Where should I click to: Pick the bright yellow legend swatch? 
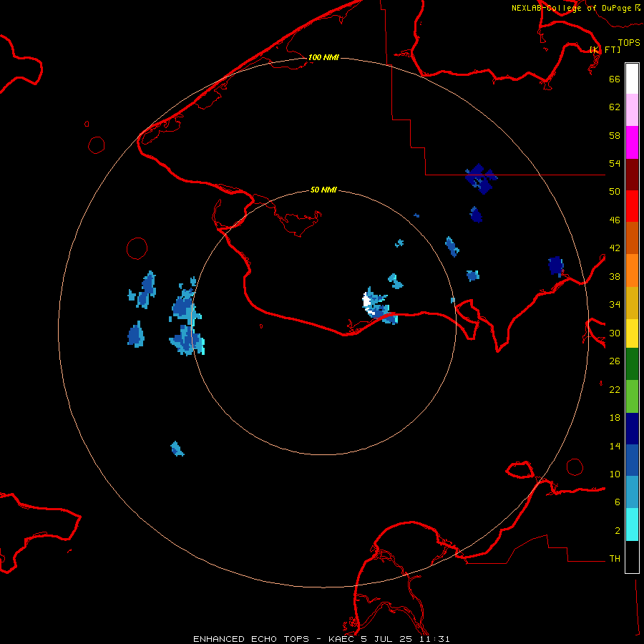coord(632,333)
